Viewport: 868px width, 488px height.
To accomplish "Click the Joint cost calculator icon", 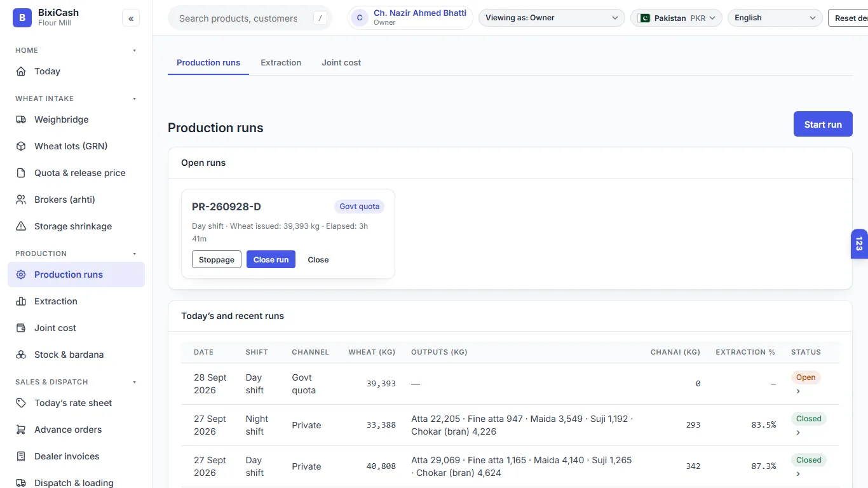I will 21,328.
